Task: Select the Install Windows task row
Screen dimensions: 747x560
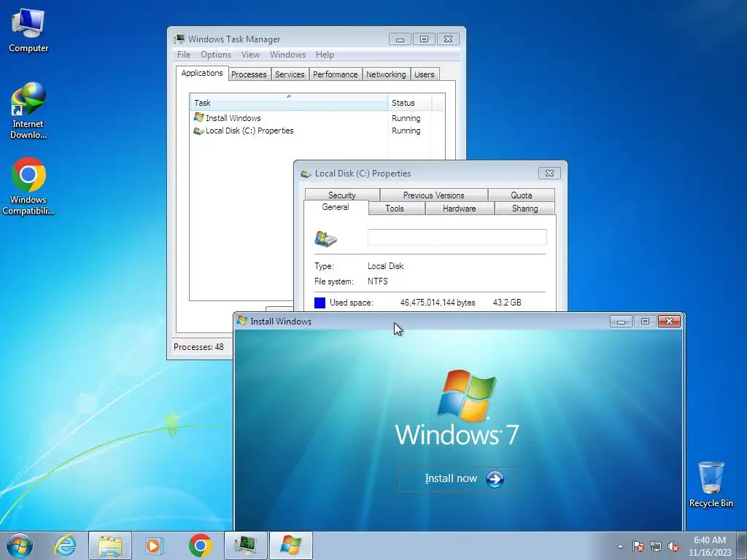Action: click(x=317, y=118)
